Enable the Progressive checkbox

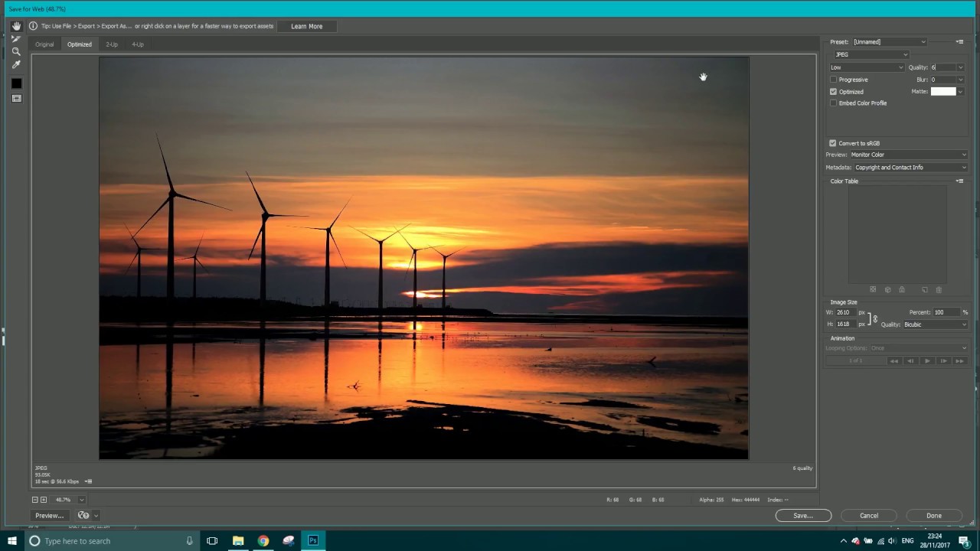(x=833, y=80)
